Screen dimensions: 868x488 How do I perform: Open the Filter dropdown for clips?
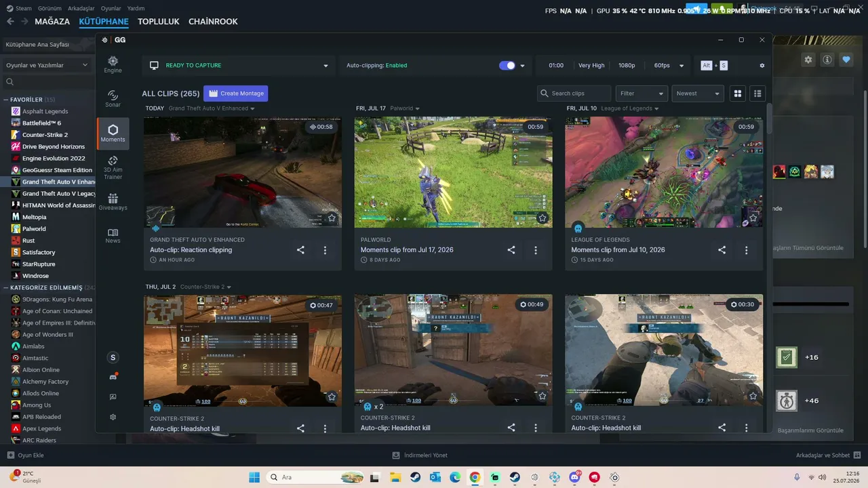click(642, 94)
